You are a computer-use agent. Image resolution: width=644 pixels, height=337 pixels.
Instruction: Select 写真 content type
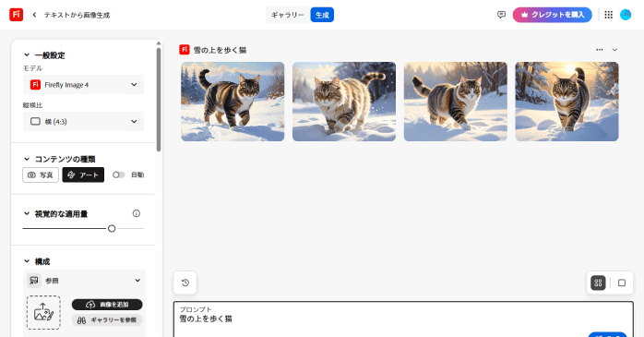pyautogui.click(x=41, y=175)
